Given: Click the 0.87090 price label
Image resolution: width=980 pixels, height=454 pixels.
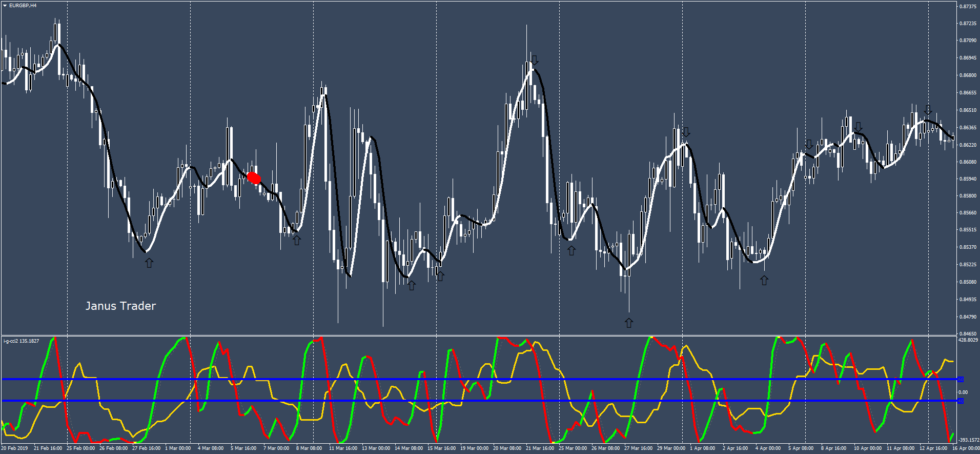Looking at the screenshot, I should [x=968, y=41].
